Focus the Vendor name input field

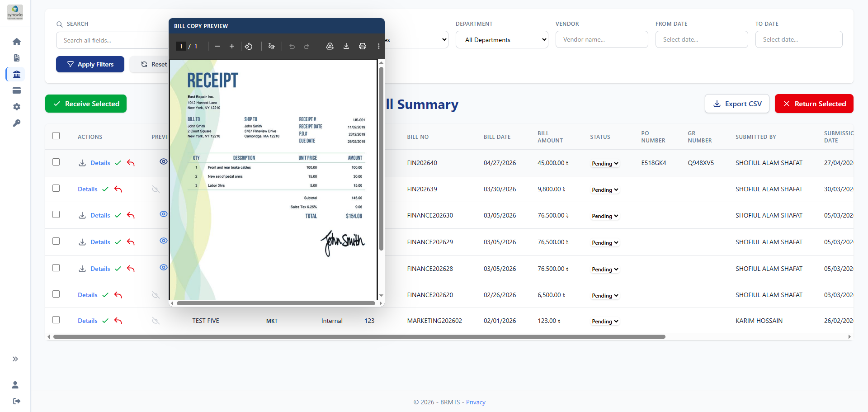602,39
